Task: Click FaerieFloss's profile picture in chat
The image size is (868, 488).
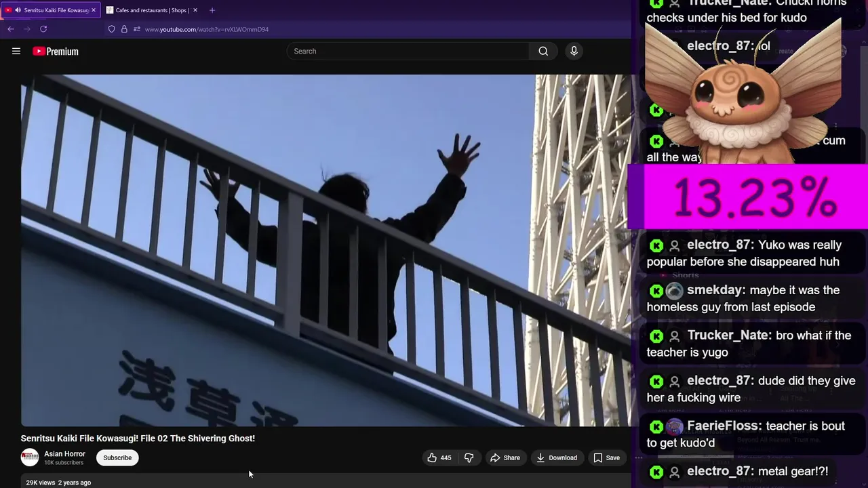Action: click(674, 427)
